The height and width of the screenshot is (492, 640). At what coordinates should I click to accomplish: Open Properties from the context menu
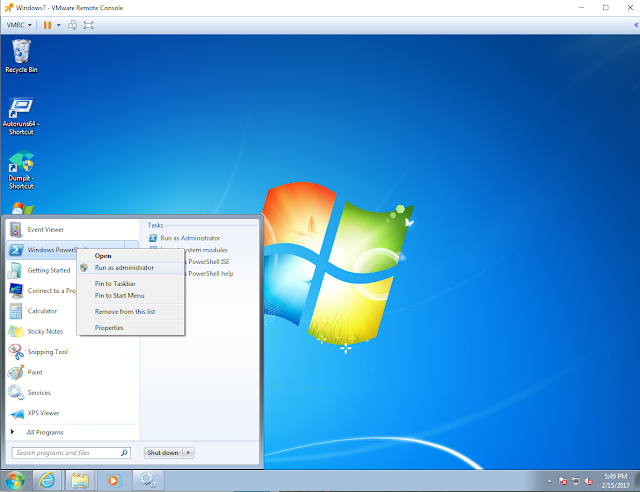pos(131,328)
